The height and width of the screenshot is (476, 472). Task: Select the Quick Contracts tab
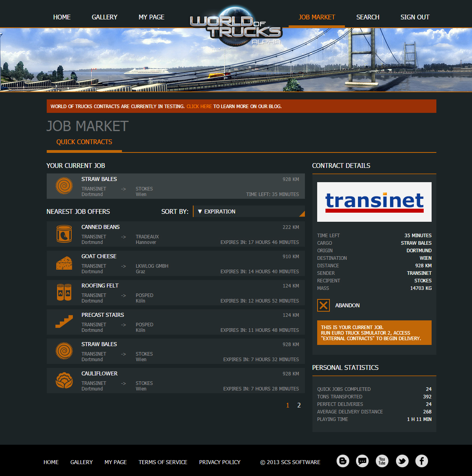[84, 142]
